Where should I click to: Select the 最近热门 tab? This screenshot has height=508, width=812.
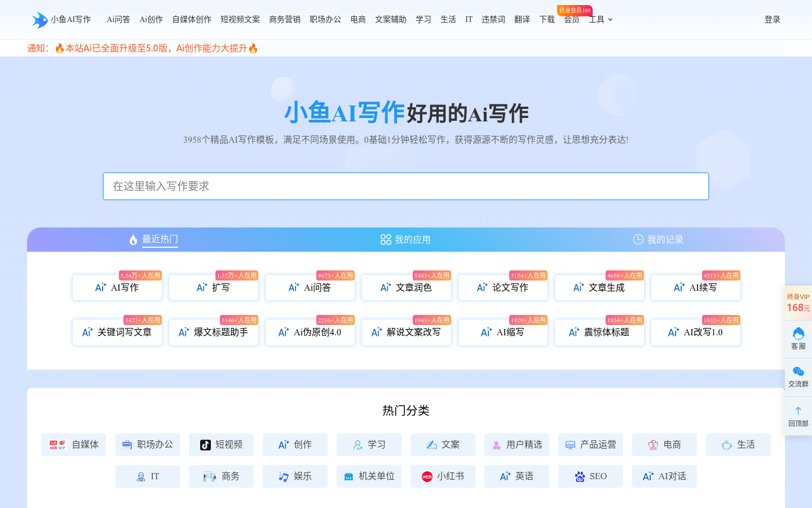(x=153, y=240)
